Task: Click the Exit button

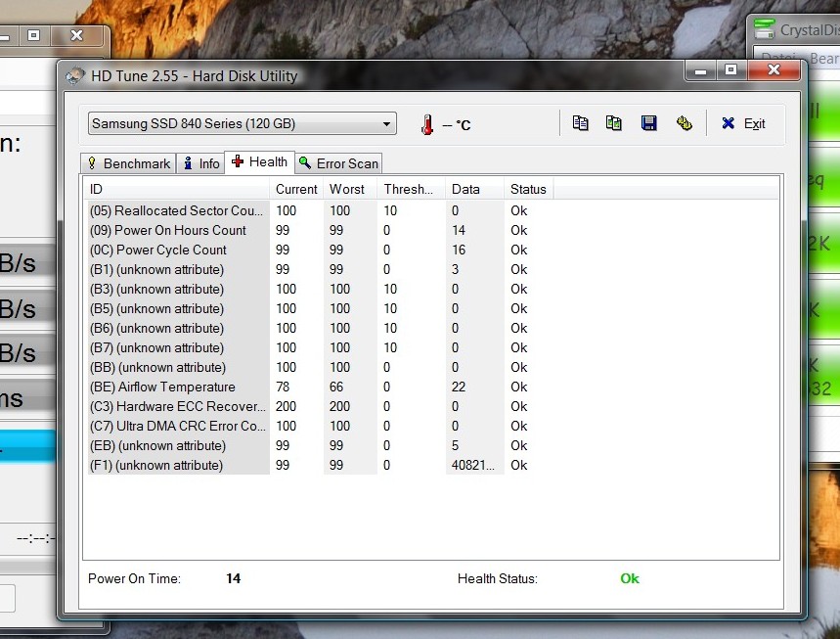Action: click(743, 124)
